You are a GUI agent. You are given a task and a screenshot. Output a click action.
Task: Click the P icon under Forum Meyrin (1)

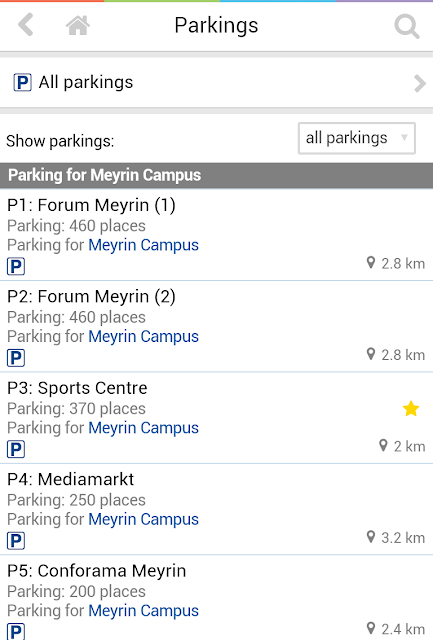point(16,267)
